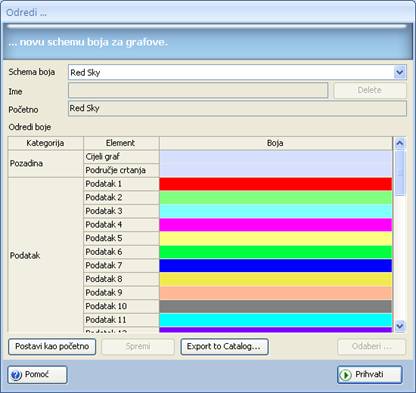This screenshot has height=393, width=416.
Task: Open the bright green swatch for Podatak 6
Action: [276, 252]
